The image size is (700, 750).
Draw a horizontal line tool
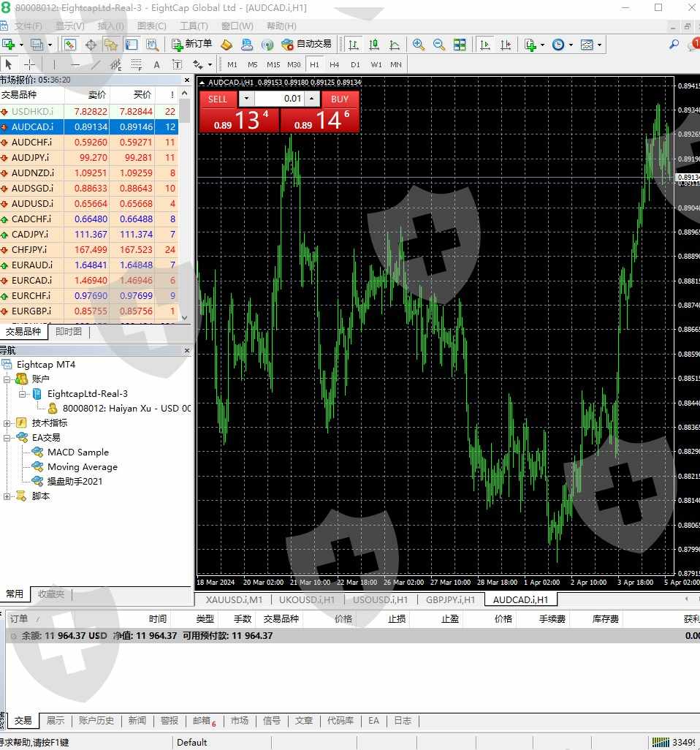tap(75, 64)
